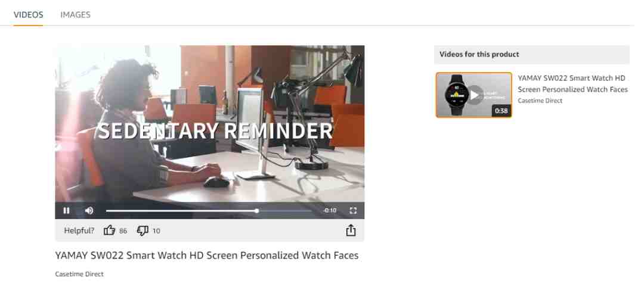
Task: Click Casetime Direct under the sidebar video
Action: tap(540, 101)
